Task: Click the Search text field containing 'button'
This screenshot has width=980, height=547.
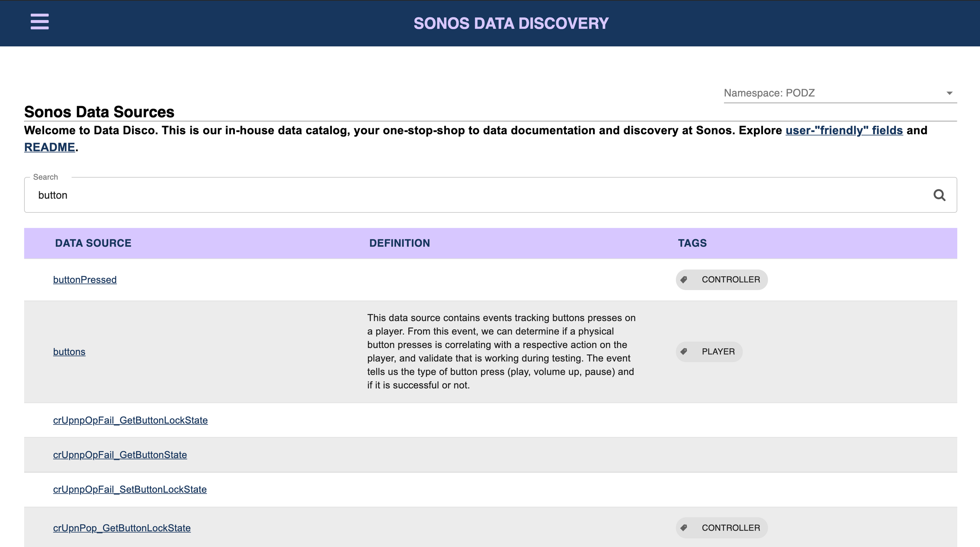Action: [457, 195]
